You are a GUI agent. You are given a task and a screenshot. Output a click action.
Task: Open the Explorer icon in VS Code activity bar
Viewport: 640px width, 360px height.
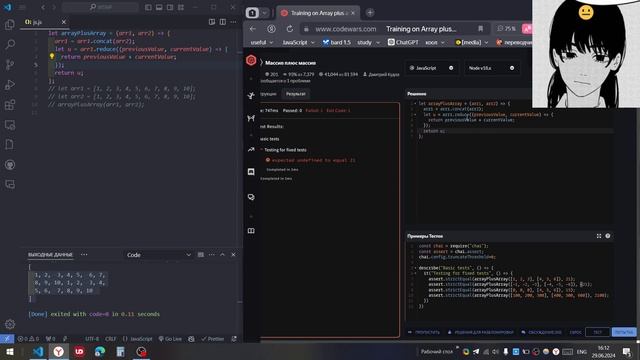(10, 25)
